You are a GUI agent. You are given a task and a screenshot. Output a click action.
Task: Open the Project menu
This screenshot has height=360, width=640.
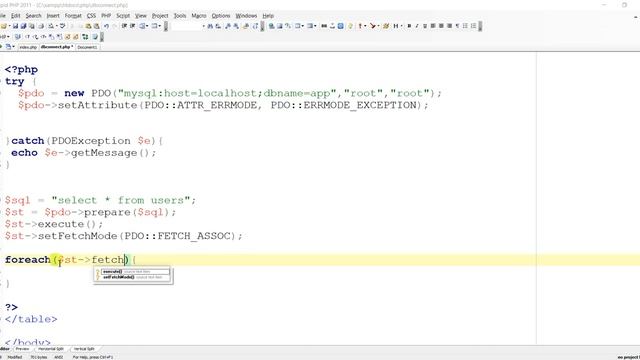point(160,16)
